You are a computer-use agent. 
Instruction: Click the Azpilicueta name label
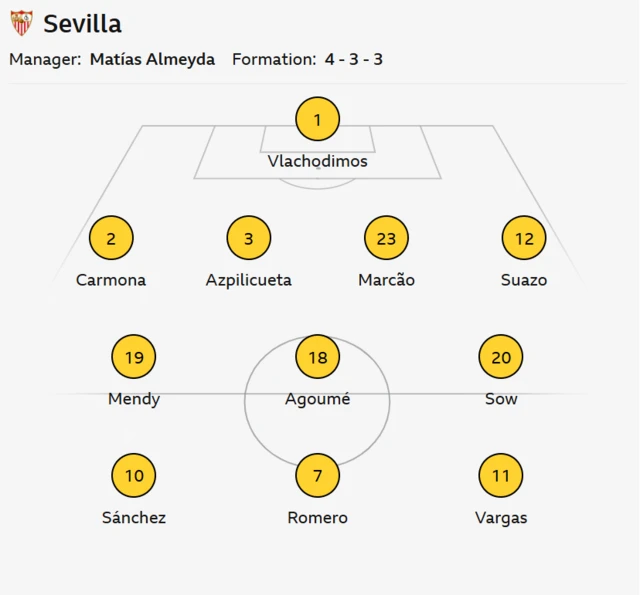point(249,280)
